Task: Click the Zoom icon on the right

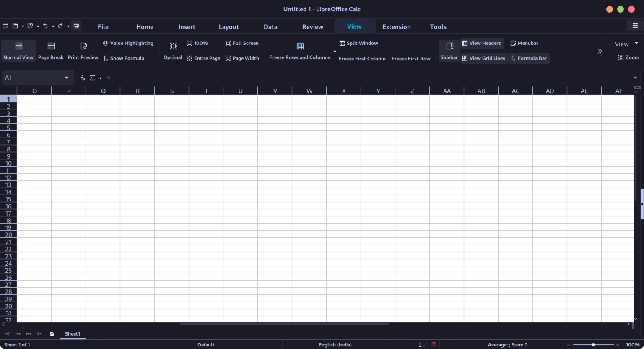Action: 628,57
